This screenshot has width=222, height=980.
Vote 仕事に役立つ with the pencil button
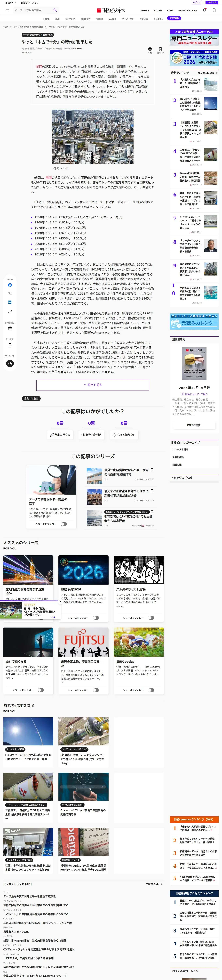[x=60, y=435]
